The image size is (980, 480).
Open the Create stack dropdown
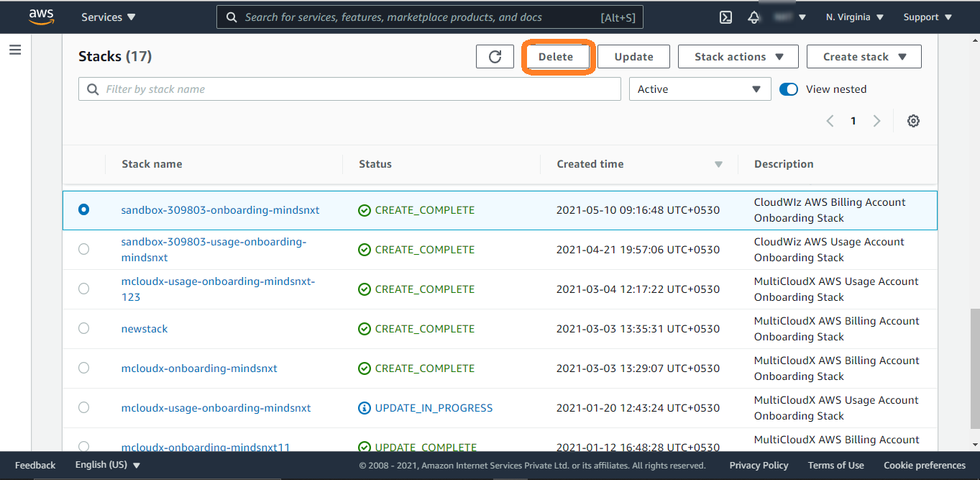pyautogui.click(x=864, y=57)
